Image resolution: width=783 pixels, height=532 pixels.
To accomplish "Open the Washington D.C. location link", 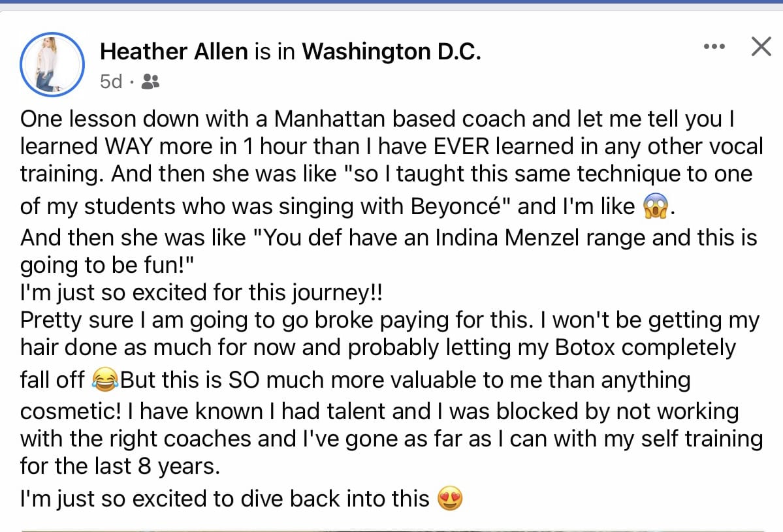I will [391, 52].
